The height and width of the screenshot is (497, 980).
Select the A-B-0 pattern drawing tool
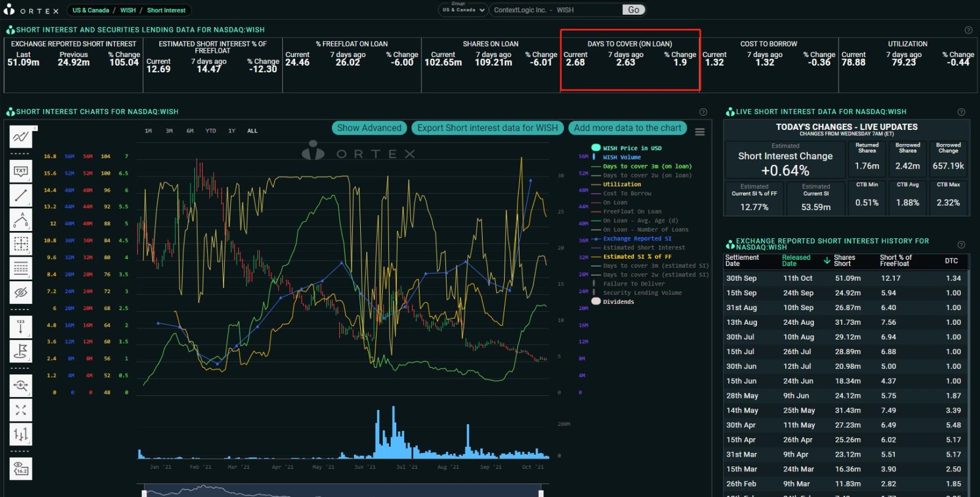coord(21,219)
